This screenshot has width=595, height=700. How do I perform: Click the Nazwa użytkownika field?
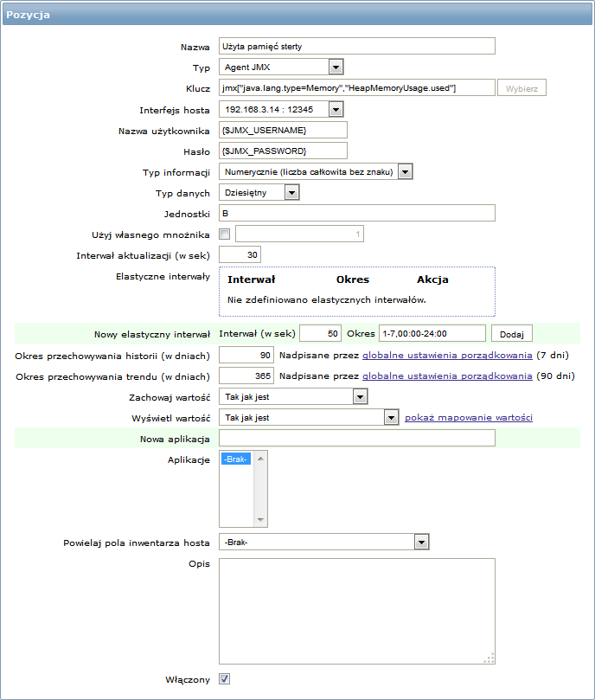tap(283, 130)
